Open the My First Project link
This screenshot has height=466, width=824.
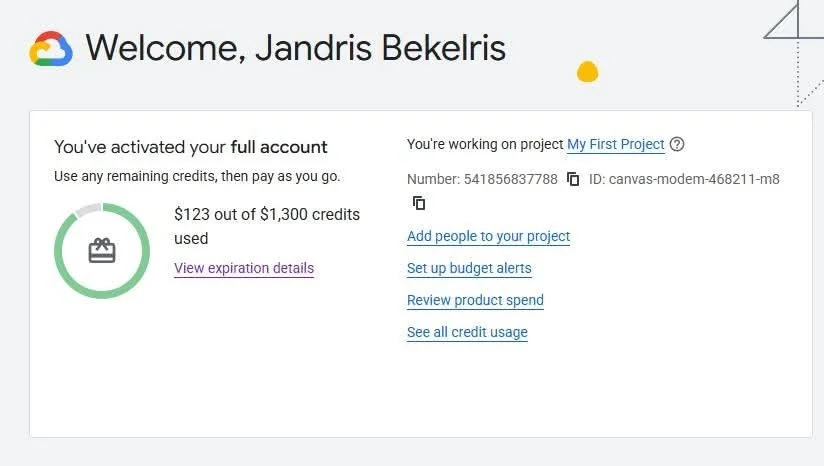(x=615, y=144)
